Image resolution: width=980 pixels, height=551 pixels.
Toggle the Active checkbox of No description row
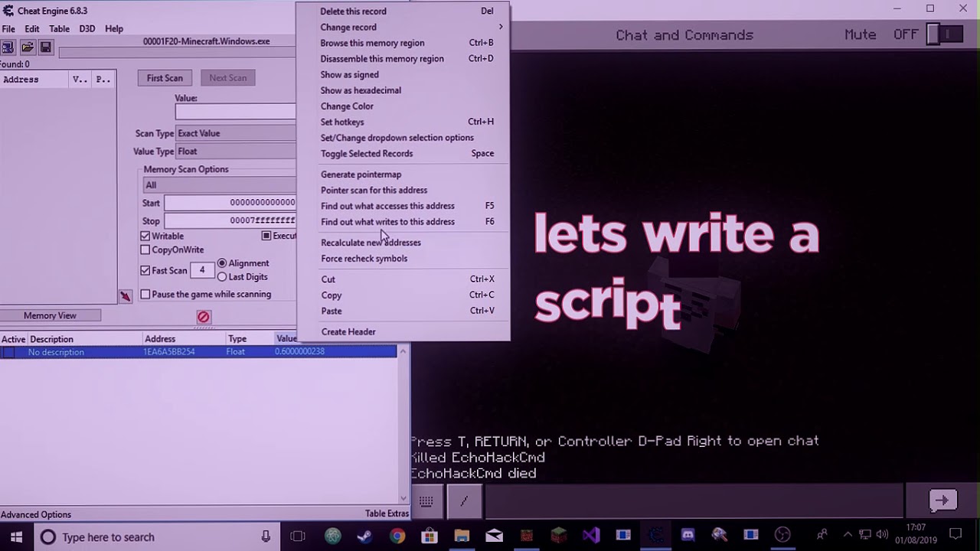[8, 352]
